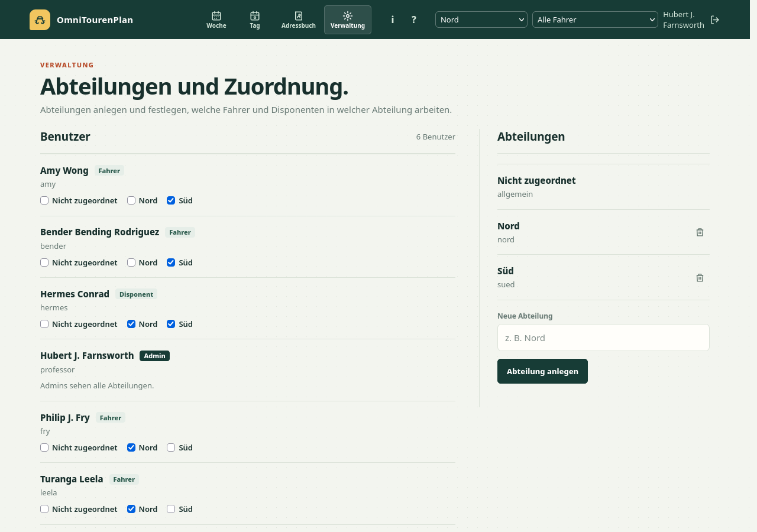
Task: Tick Nicht zugeordnet for Bender Bending Rodriguez
Action: click(44, 262)
